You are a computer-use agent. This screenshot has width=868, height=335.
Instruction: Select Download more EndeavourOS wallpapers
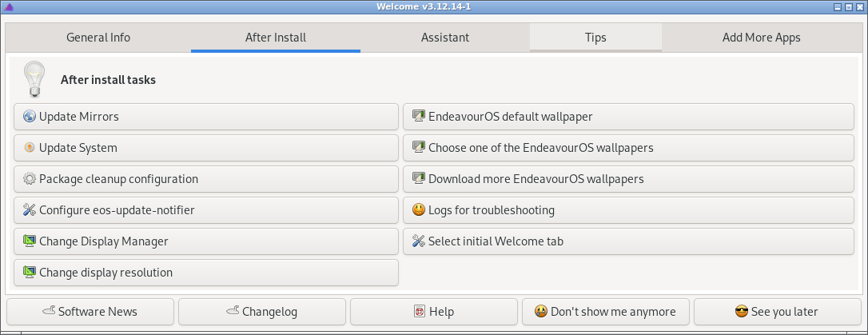point(628,179)
